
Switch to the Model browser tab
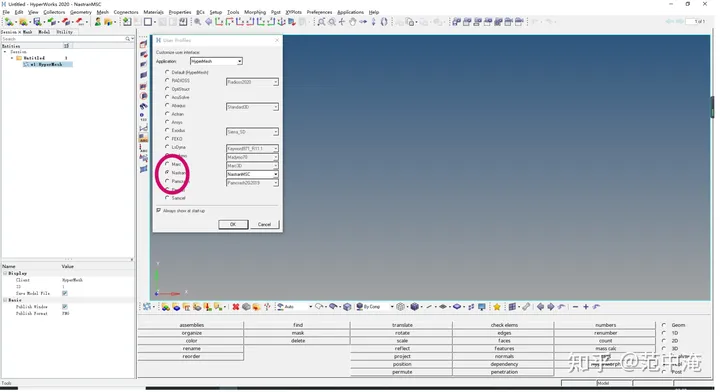pyautogui.click(x=44, y=32)
